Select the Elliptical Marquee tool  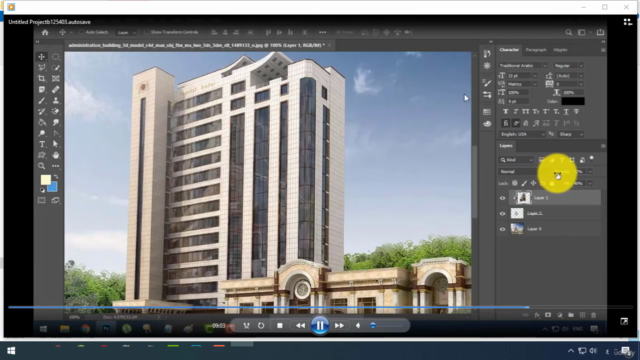(56, 57)
